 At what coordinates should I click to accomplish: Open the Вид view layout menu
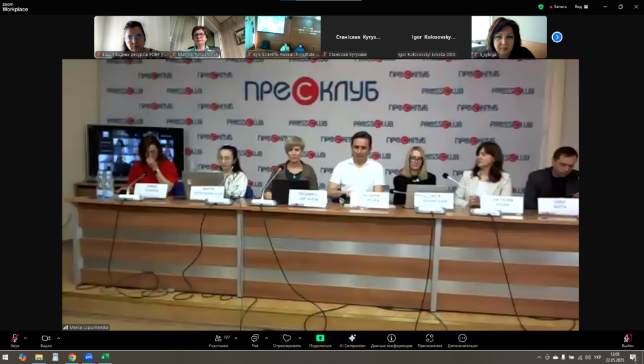[x=582, y=7]
